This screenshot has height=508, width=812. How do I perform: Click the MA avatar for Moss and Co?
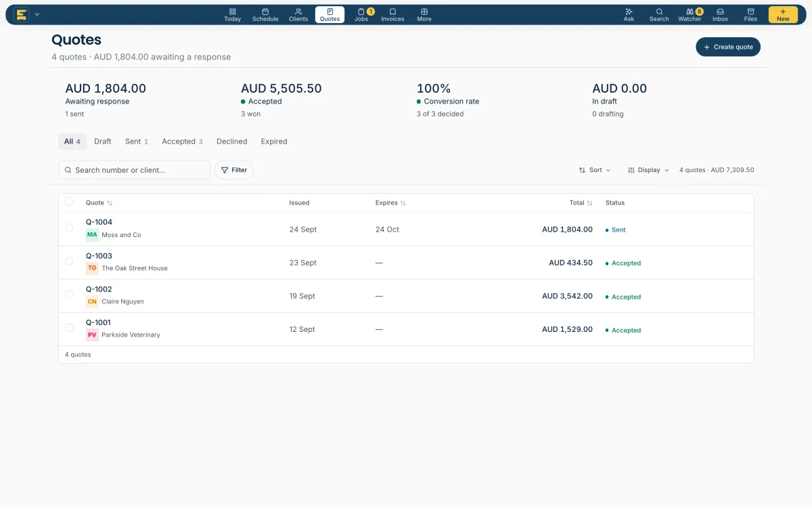(92, 235)
